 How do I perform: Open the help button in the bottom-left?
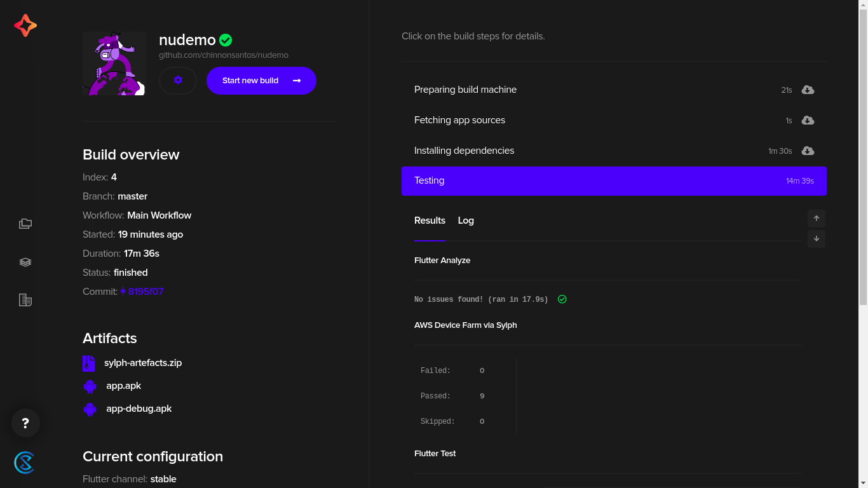(x=25, y=423)
